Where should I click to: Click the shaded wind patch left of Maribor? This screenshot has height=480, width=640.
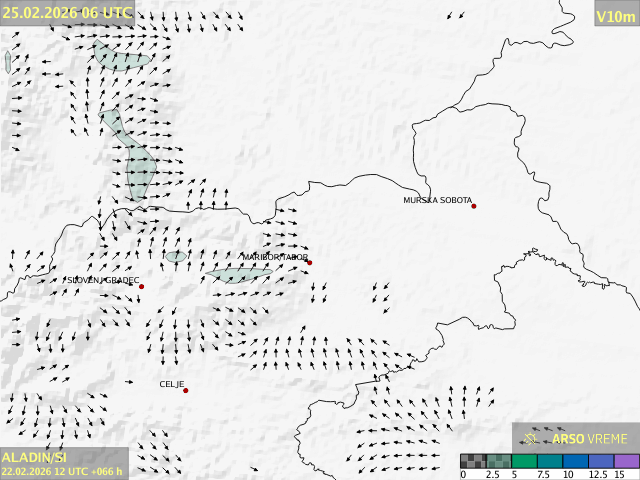pos(238,274)
